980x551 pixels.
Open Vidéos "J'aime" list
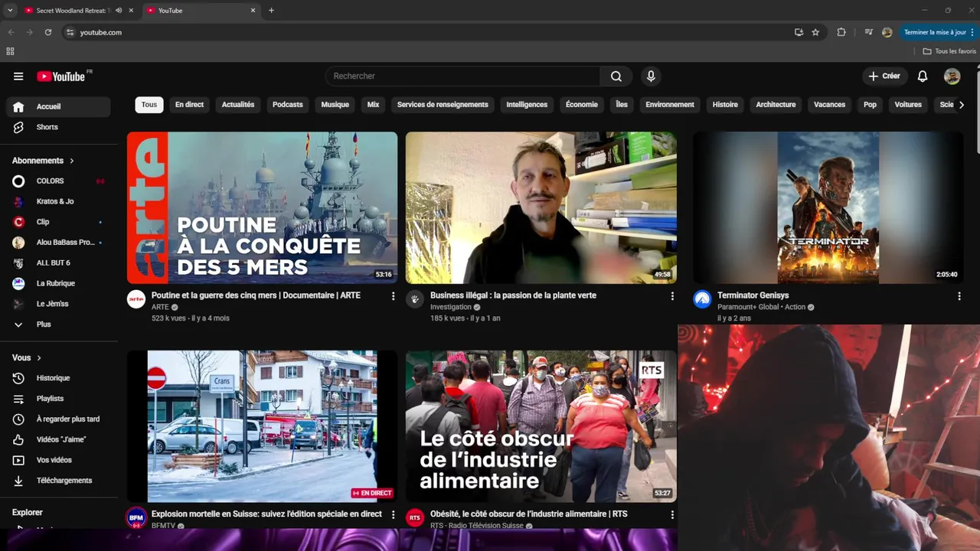(x=58, y=439)
